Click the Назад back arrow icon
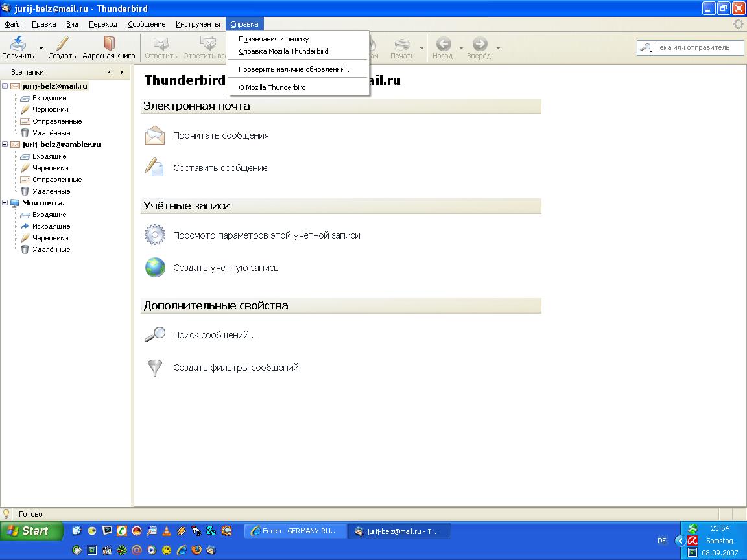This screenshot has width=747, height=560. pyautogui.click(x=443, y=44)
